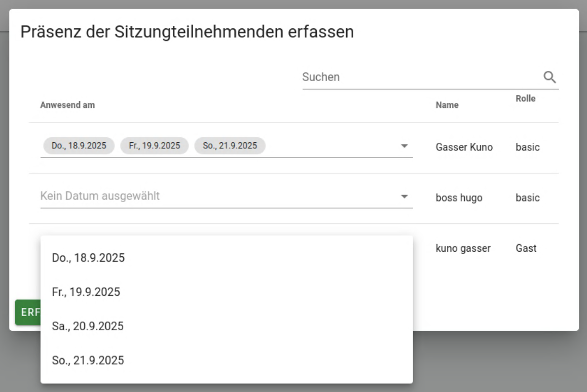This screenshot has width=587, height=392.
Task: Click the Name column header
Action: [x=447, y=105]
